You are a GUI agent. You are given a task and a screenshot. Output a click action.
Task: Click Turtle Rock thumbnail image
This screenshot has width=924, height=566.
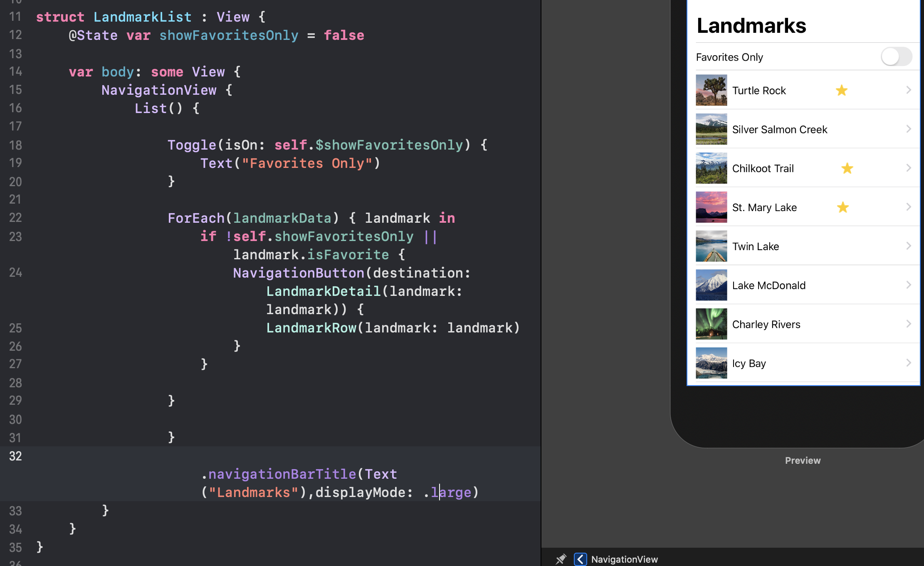pos(711,90)
